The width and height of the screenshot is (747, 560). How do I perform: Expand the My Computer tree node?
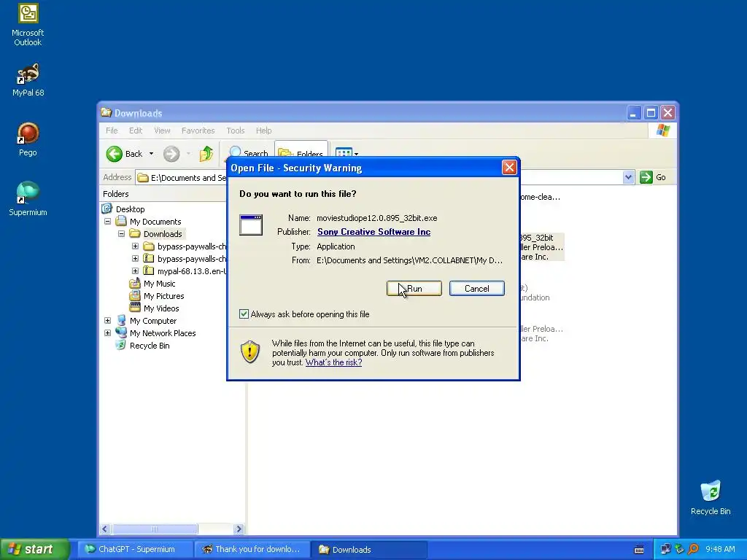pos(108,321)
